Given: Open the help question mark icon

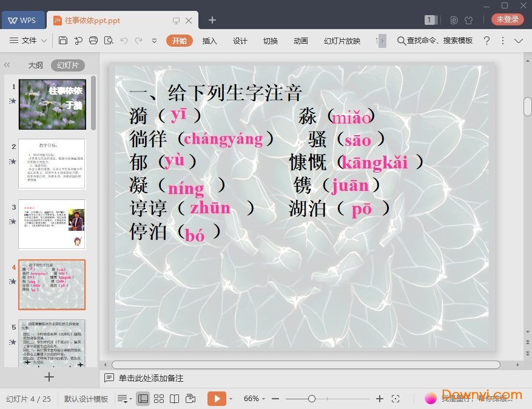Looking at the screenshot, I should 487,41.
